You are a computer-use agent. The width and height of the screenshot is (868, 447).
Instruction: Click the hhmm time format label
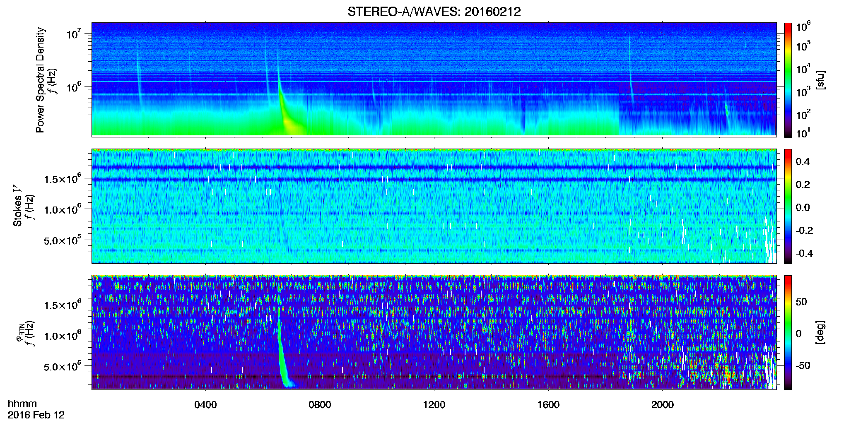(22, 404)
